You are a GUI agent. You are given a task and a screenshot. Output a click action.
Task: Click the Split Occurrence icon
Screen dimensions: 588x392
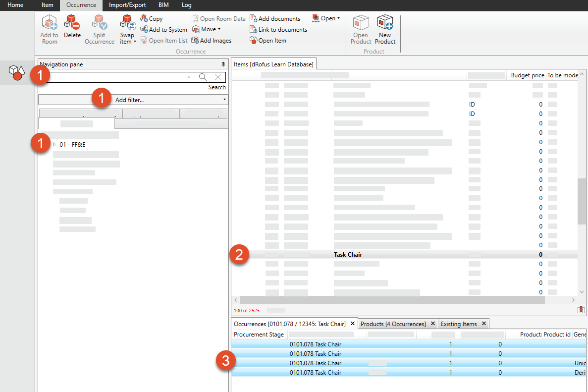pos(99,23)
